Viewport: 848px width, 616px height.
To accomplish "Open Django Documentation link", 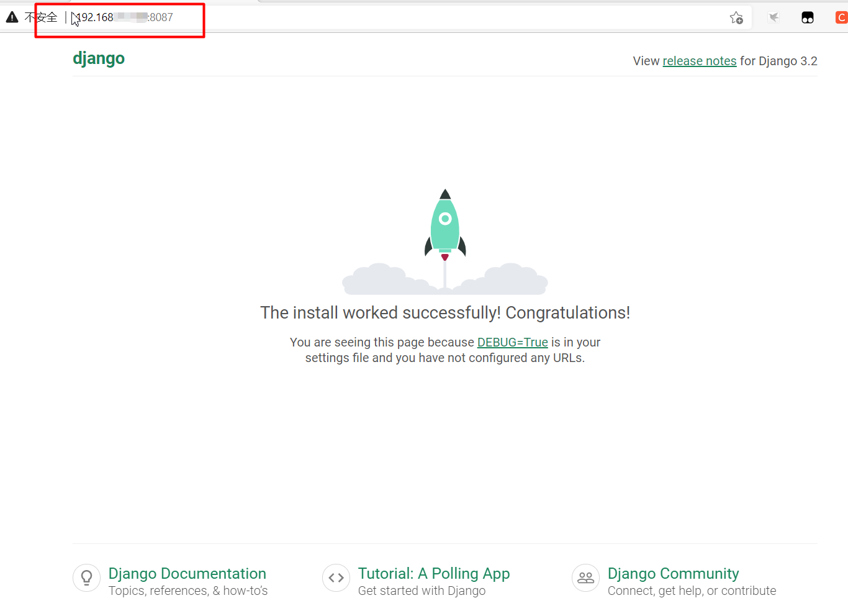I will (187, 573).
